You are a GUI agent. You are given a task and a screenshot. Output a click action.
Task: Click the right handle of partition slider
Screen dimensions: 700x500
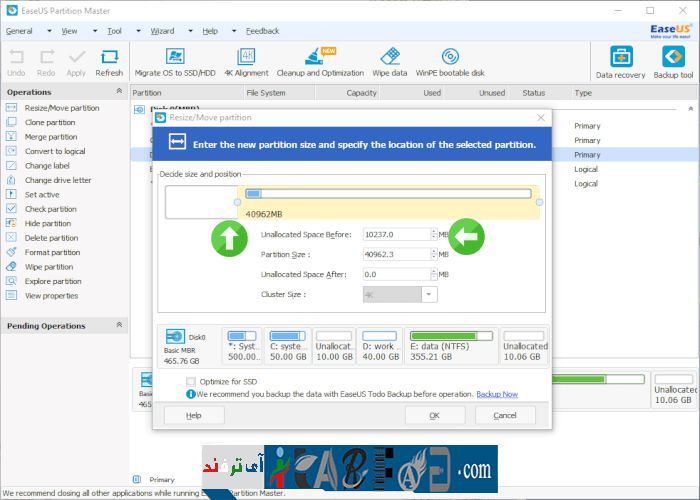tap(539, 202)
